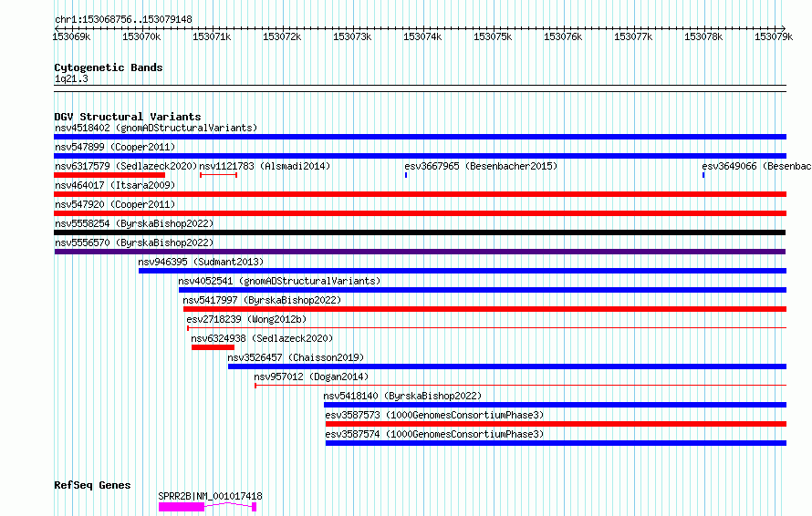Click the 153074k ruler tick label
The height and width of the screenshot is (516, 812).
422,36
